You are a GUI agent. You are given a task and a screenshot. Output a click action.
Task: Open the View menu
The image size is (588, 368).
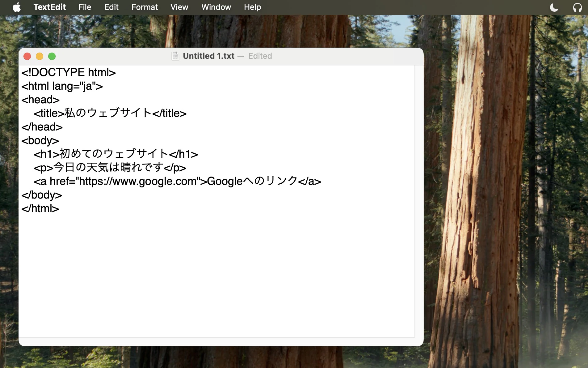(179, 7)
